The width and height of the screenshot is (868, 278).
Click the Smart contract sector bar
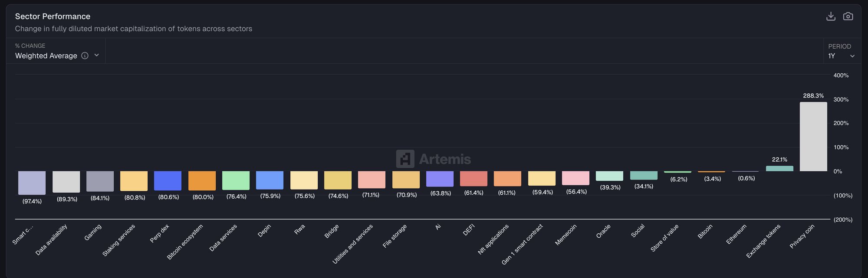pos(32,183)
